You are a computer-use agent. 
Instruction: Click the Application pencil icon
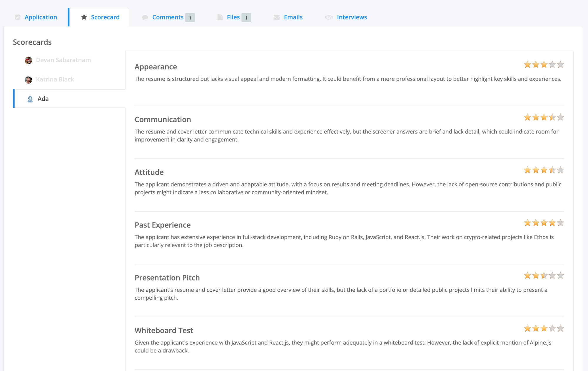[18, 17]
